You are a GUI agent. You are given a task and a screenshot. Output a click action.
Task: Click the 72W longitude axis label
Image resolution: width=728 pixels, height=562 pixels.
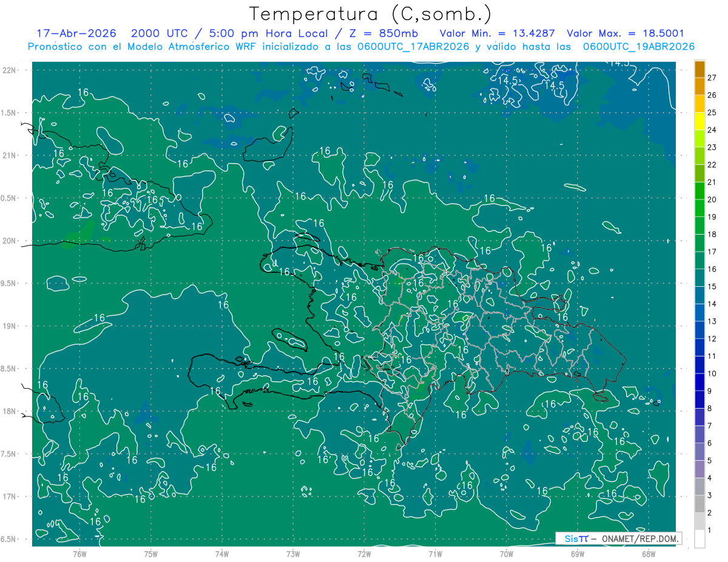tap(364, 554)
